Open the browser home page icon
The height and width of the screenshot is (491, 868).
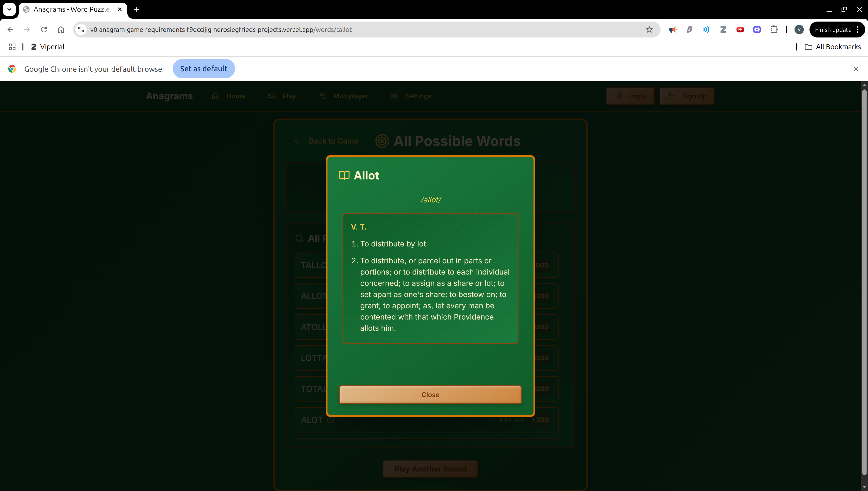61,30
